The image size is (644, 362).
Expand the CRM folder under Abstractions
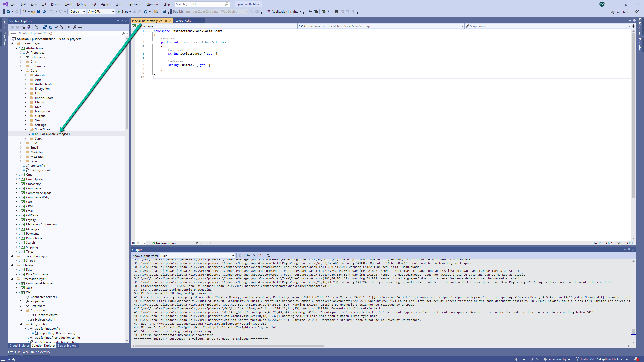point(21,143)
